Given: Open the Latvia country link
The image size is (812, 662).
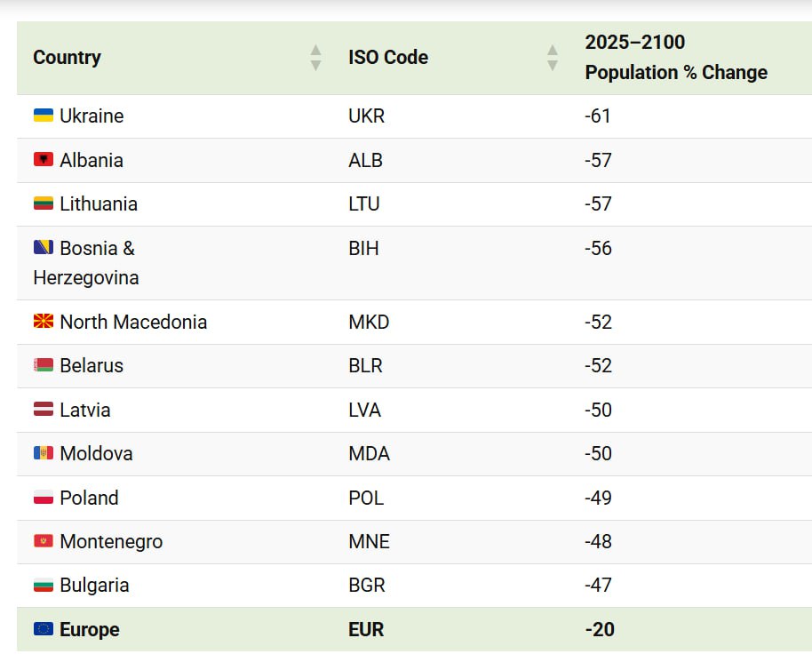Looking at the screenshot, I should [85, 410].
